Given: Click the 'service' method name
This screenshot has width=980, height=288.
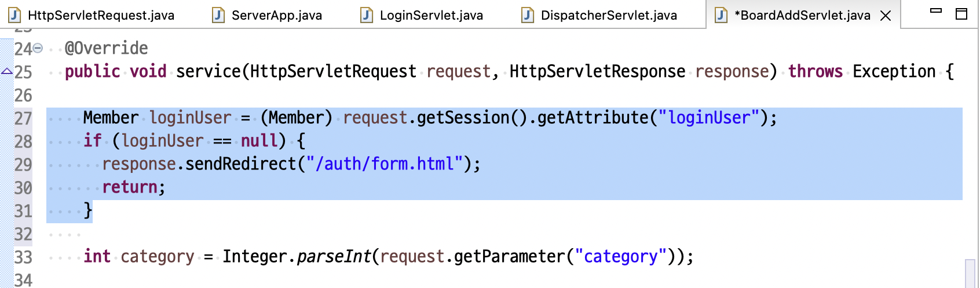Looking at the screenshot, I should pos(209,72).
